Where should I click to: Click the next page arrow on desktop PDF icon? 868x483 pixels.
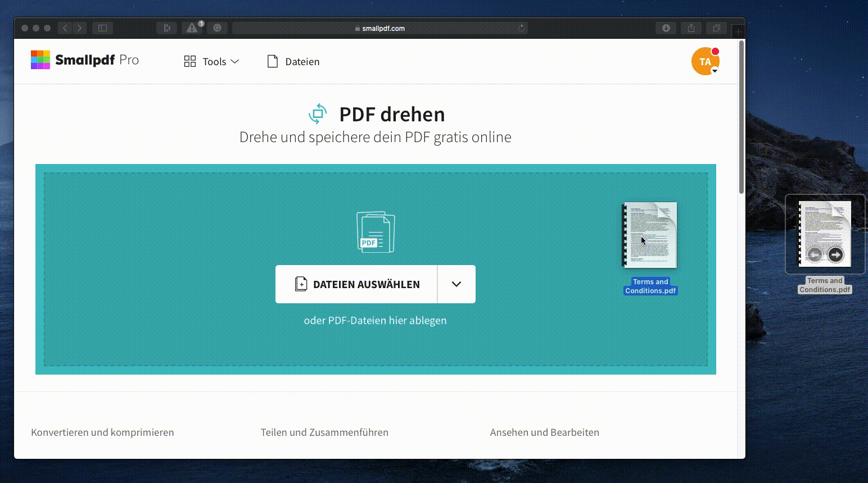[835, 255]
